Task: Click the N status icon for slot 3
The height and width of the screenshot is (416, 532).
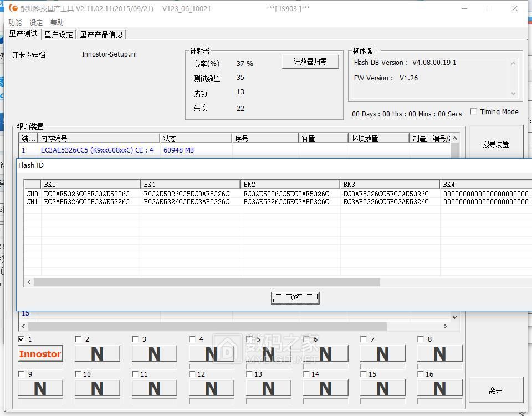Action: coord(155,353)
